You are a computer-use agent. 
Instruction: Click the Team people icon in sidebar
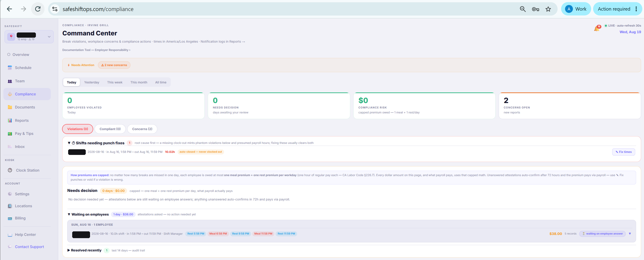[x=10, y=81]
